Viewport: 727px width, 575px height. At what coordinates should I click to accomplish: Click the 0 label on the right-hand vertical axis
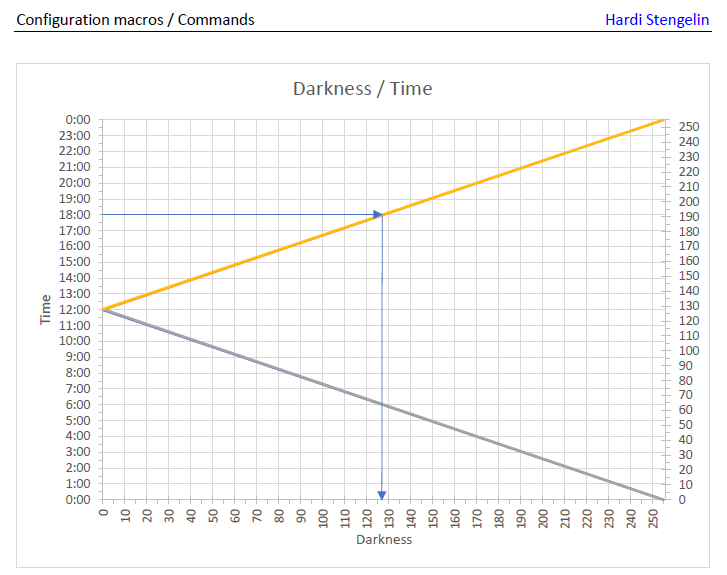click(682, 500)
